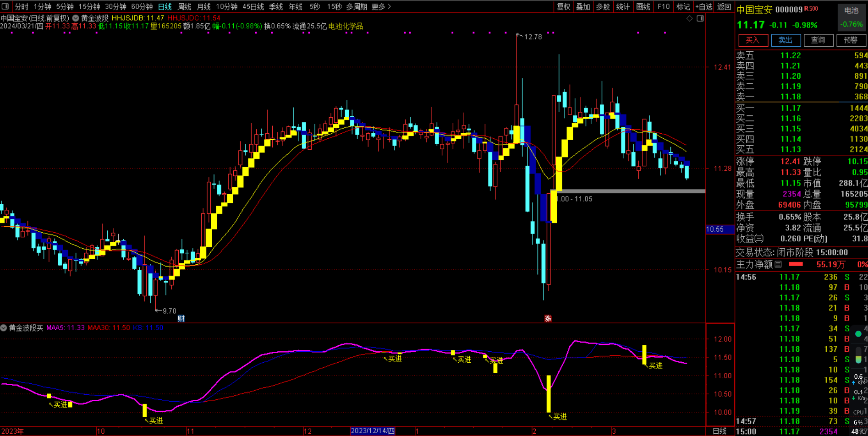This screenshot has height=436, width=868.
Task: Open the 电池 sector tile
Action: click(852, 17)
